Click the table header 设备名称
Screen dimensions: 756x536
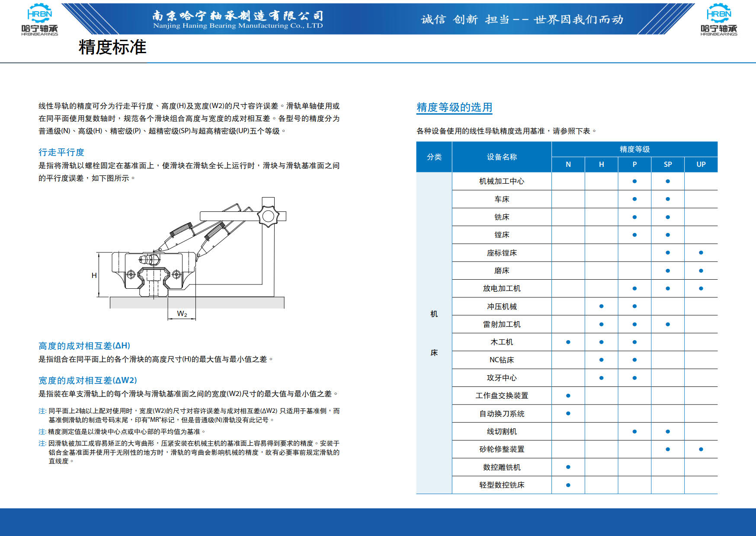click(x=502, y=157)
